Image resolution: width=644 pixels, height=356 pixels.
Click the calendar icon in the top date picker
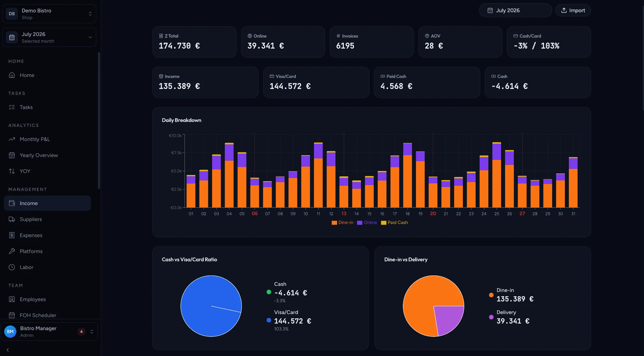point(490,10)
